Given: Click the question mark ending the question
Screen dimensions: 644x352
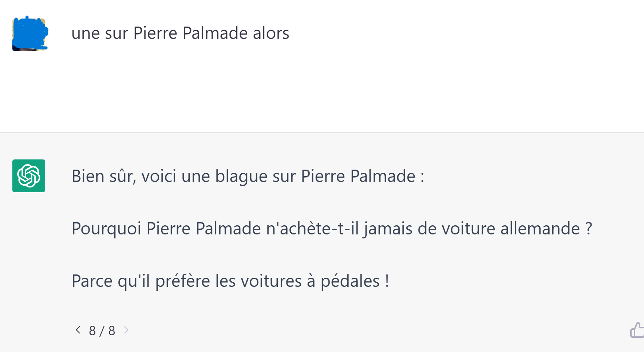Looking at the screenshot, I should [x=589, y=229].
